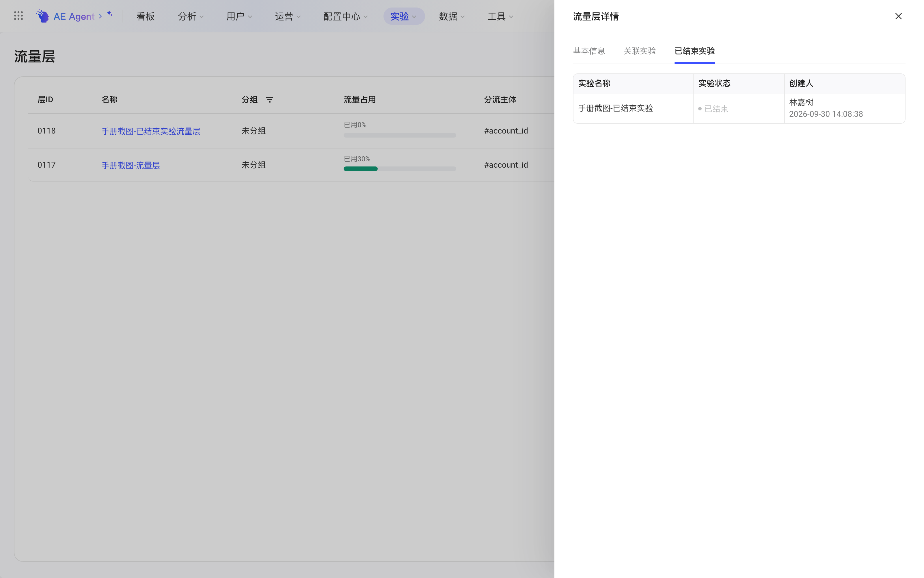Open the 手册截图-流量层 link
The width and height of the screenshot is (924, 578).
(131, 165)
